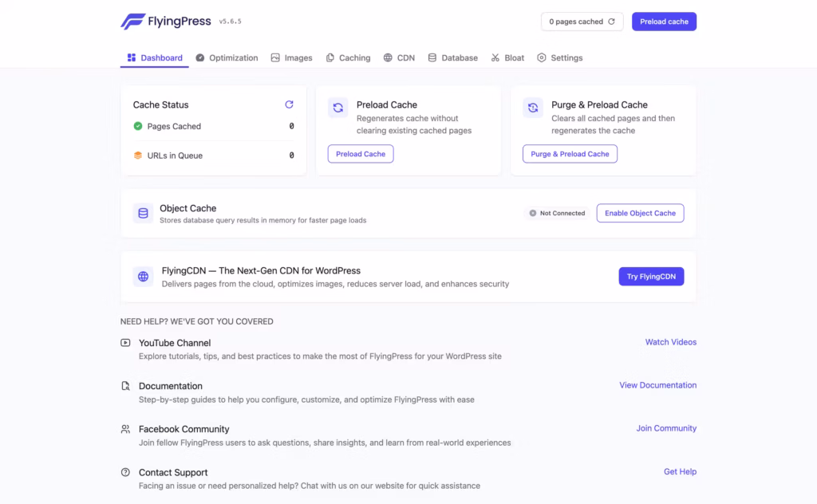The width and height of the screenshot is (817, 504).
Task: Click the Contact Support heading
Action: (x=173, y=472)
